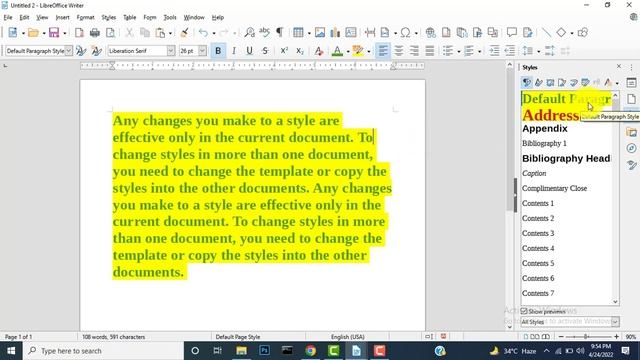Click the Insert Table icon
640x360 pixels.
pos(298,33)
